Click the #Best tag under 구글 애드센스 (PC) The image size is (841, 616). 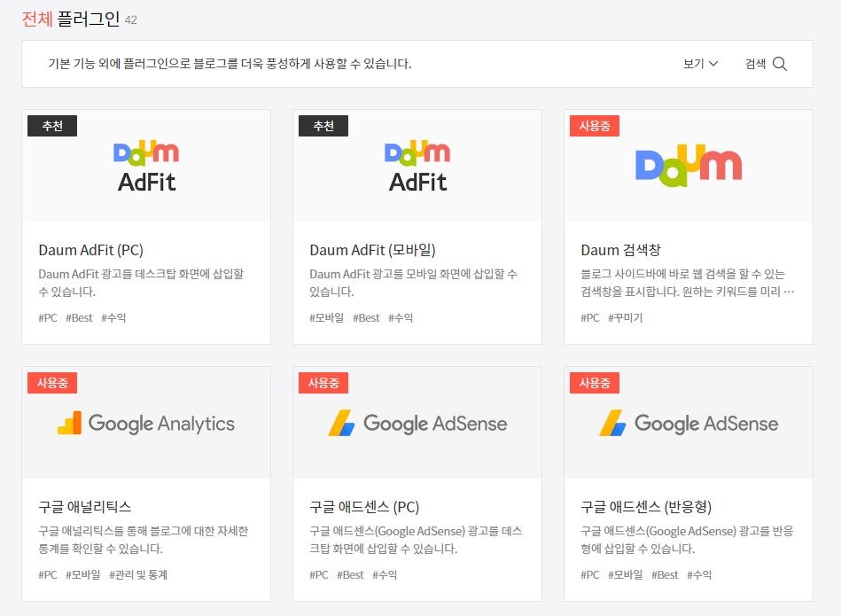351,574
